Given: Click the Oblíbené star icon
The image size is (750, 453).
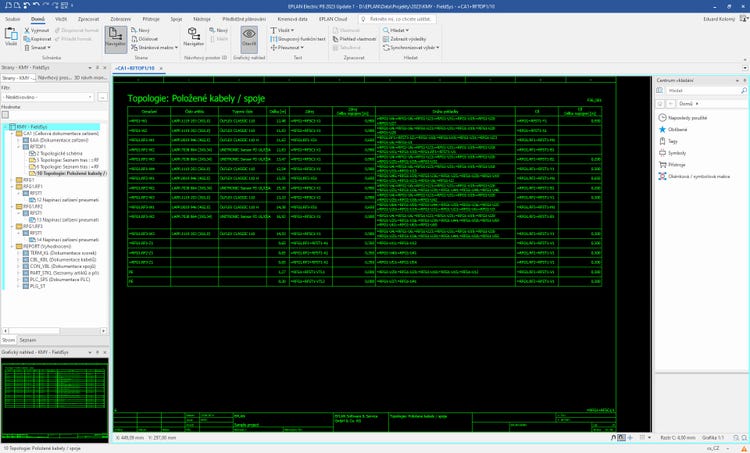Looking at the screenshot, I should (x=660, y=129).
